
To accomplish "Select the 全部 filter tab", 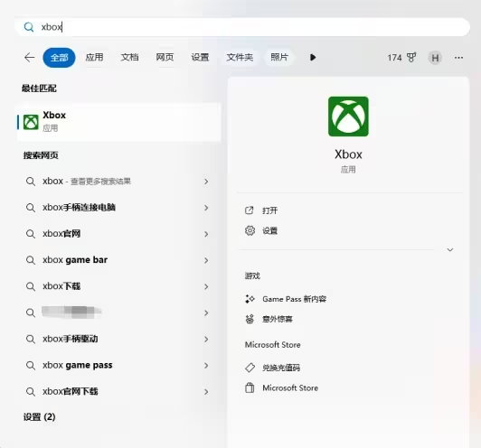I will [x=59, y=58].
